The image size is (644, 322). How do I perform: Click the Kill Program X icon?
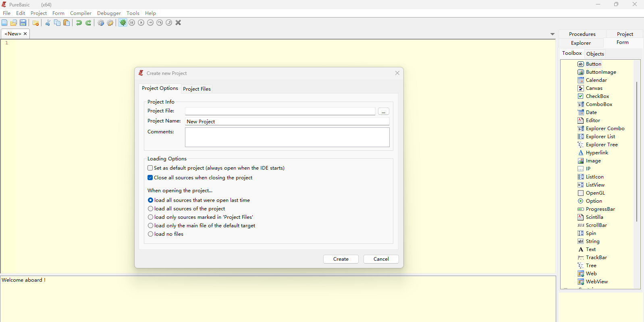click(x=178, y=23)
